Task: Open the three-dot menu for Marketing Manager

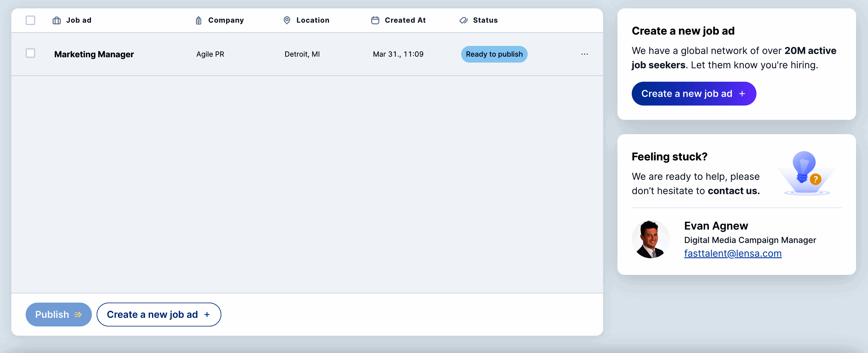Action: 584,54
